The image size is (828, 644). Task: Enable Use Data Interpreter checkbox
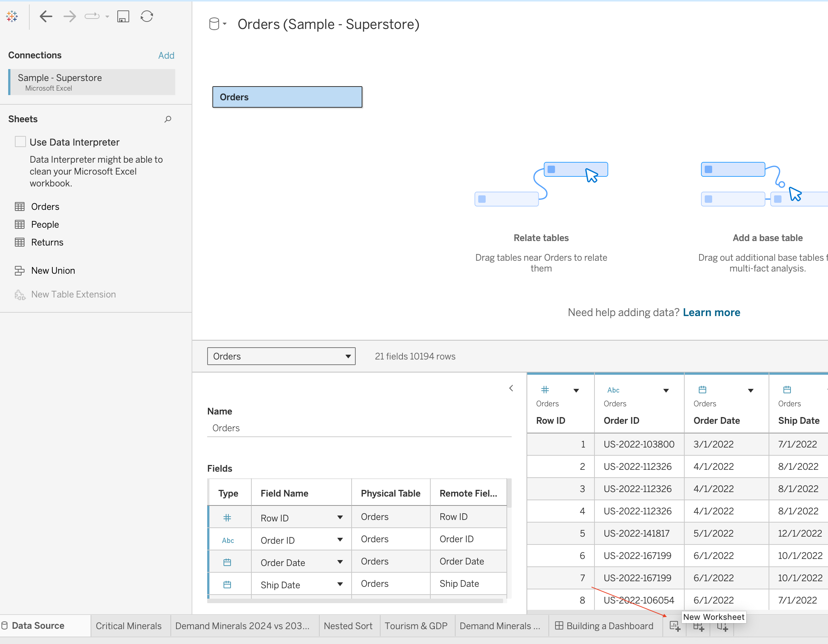(x=20, y=142)
